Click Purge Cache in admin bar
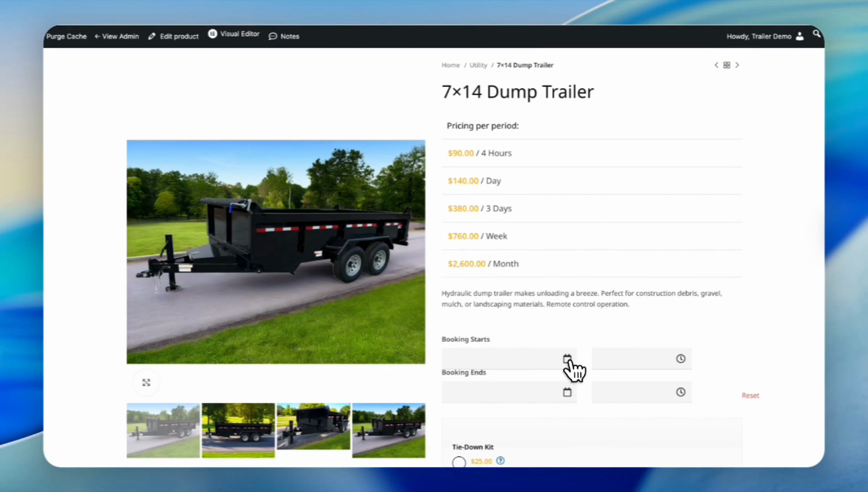Screen dimensions: 868x492 click(66, 36)
